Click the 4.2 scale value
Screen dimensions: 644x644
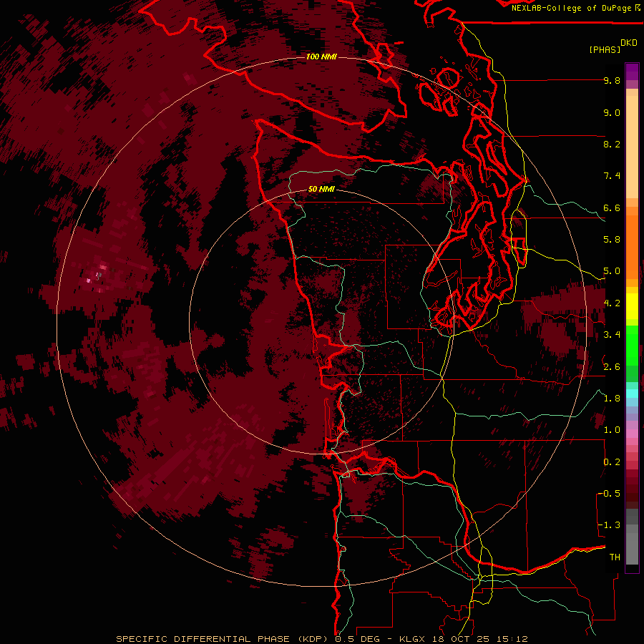pos(612,303)
